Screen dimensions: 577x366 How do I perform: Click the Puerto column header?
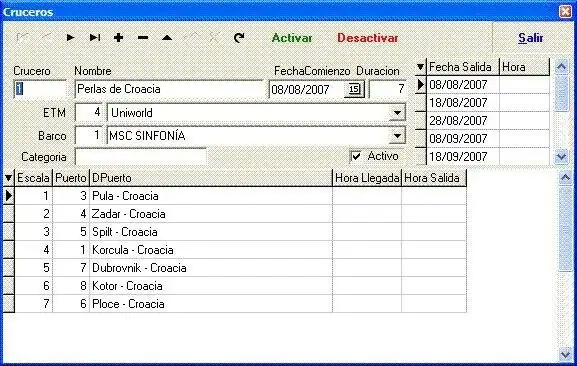point(71,178)
